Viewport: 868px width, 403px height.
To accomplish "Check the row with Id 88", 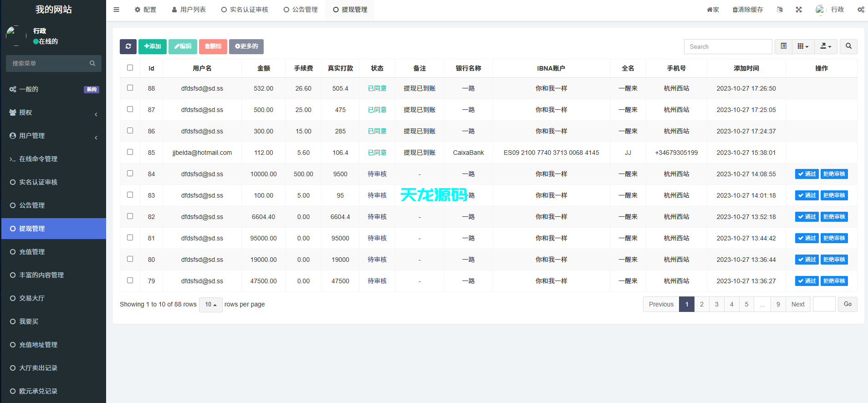I will click(130, 88).
